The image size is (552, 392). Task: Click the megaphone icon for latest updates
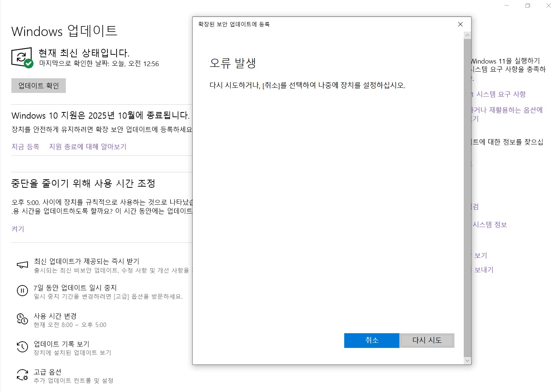22,265
